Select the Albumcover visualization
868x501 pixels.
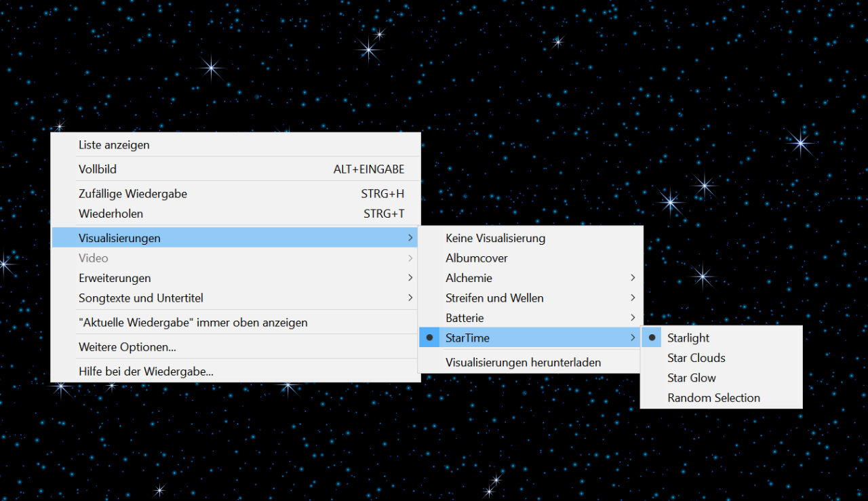tap(530, 258)
